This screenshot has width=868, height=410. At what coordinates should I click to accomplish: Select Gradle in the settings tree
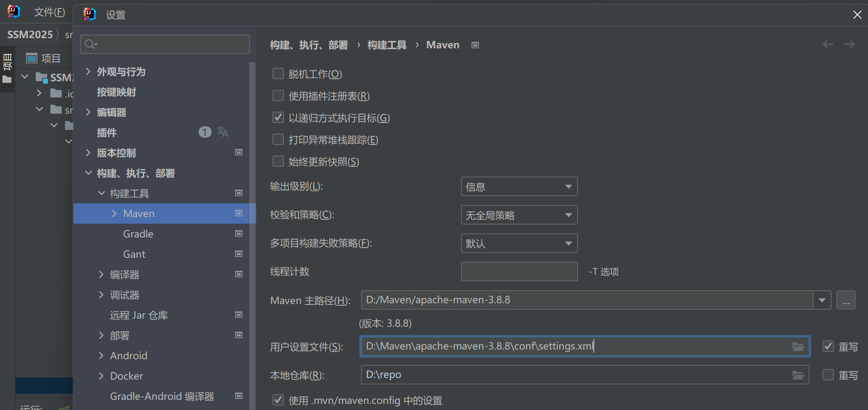(138, 234)
